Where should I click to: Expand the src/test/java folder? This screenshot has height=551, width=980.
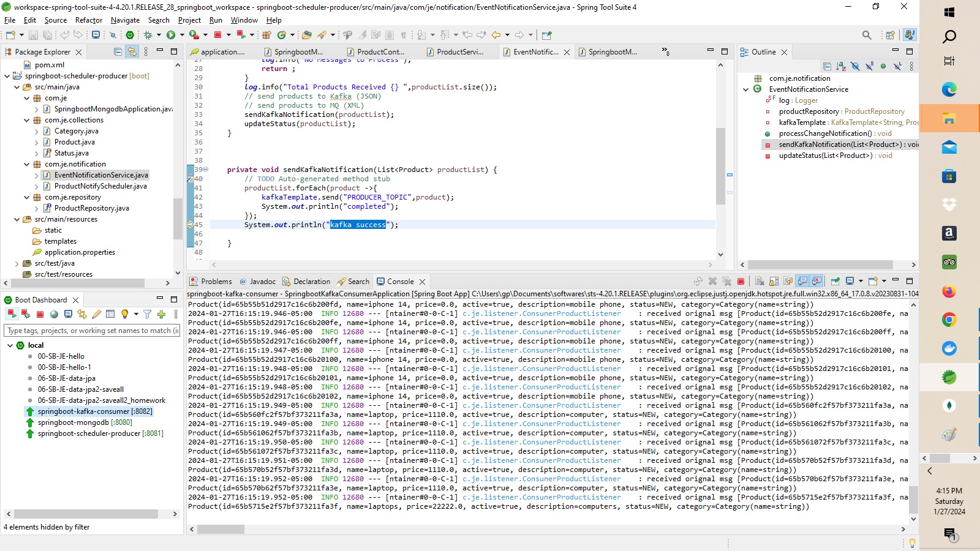click(17, 263)
